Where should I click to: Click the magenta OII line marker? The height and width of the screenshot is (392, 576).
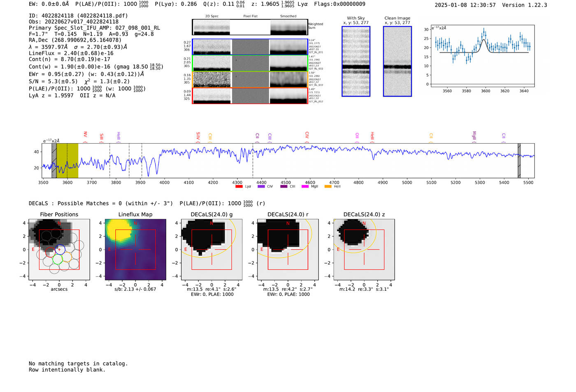point(357,138)
